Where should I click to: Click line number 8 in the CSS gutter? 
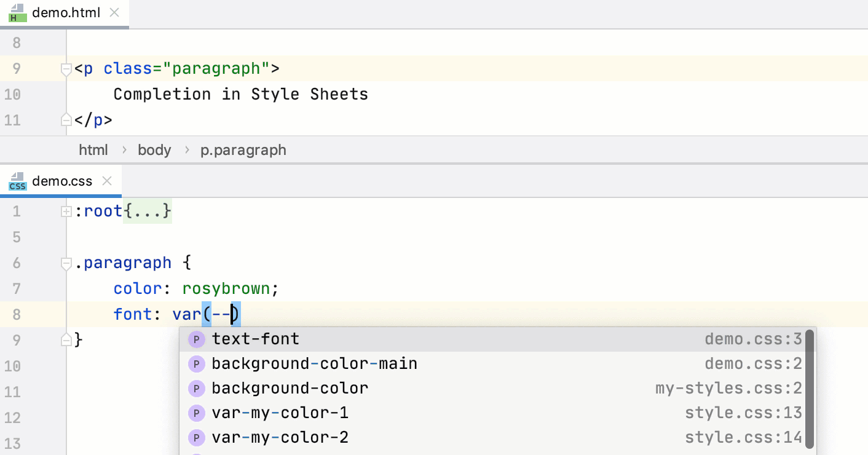17,314
